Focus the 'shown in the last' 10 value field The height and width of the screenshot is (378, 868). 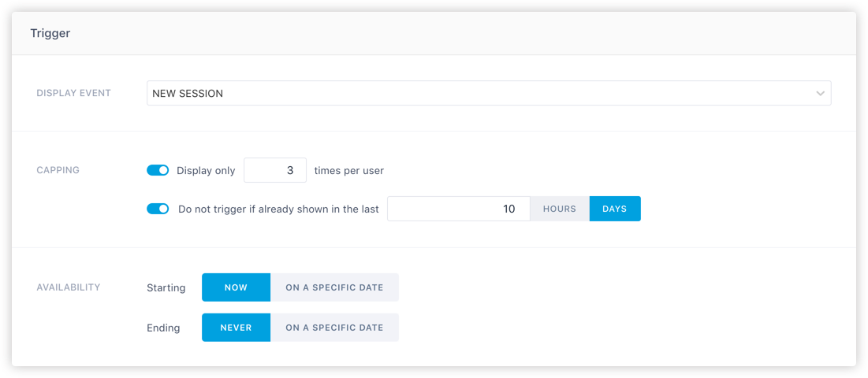(x=459, y=209)
